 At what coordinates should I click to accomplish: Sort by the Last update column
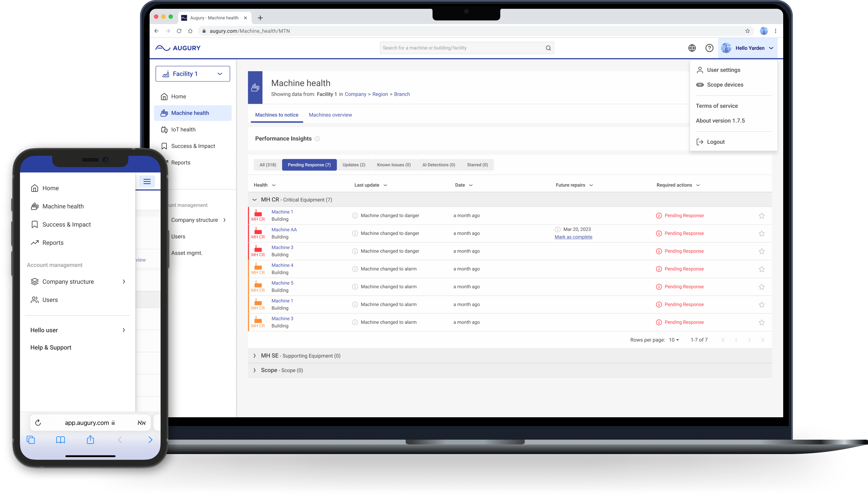371,185
